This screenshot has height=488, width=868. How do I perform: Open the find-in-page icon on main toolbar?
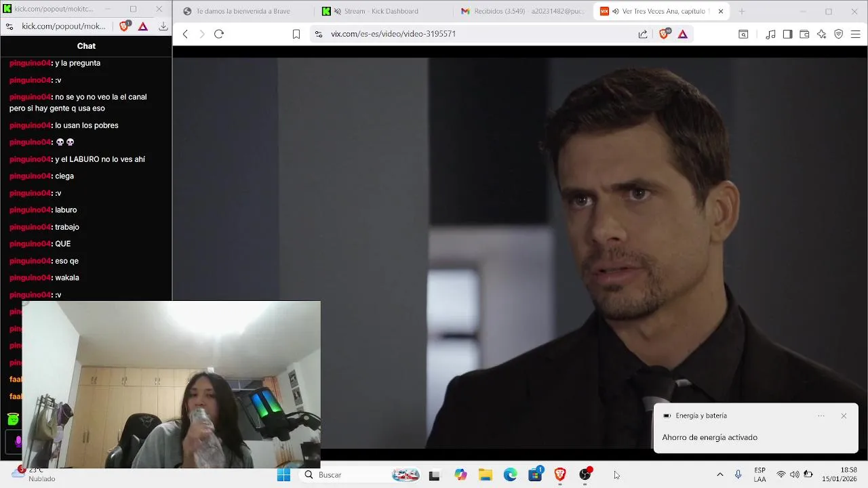click(743, 34)
